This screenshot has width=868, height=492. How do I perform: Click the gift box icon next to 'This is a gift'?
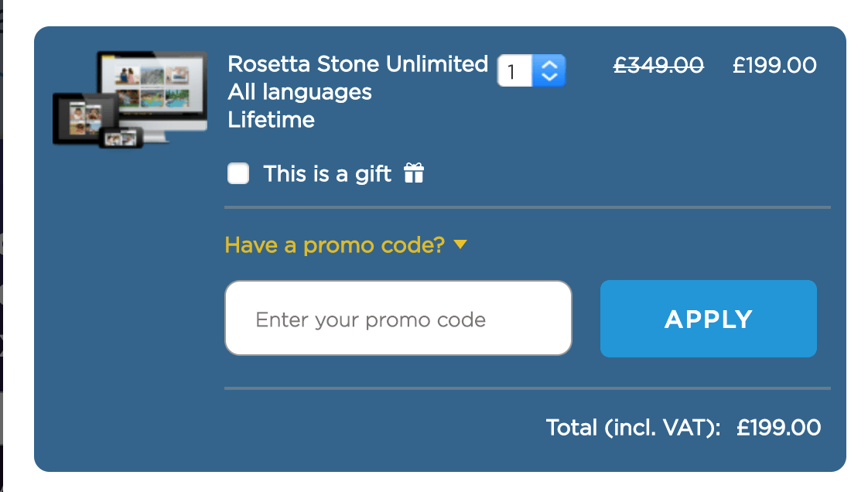point(414,173)
